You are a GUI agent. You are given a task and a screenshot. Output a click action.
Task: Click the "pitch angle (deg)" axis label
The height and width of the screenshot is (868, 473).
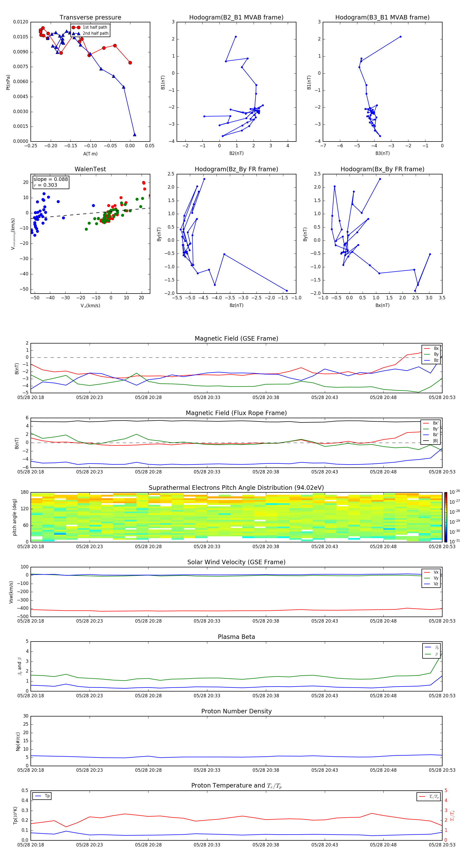[14, 517]
